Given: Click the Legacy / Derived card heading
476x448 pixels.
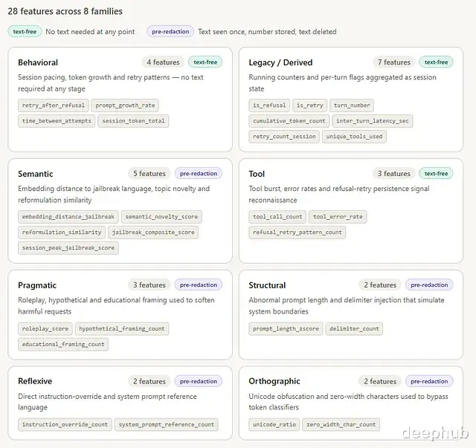Looking at the screenshot, I should tap(280, 62).
